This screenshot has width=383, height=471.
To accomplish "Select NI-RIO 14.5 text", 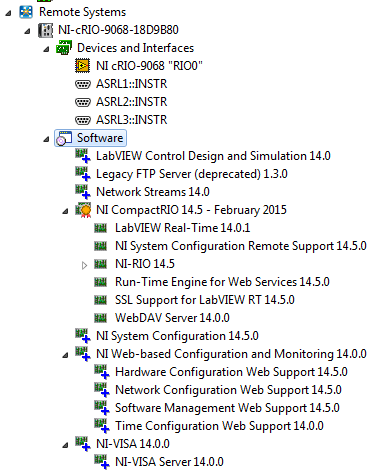I will 145,264.
